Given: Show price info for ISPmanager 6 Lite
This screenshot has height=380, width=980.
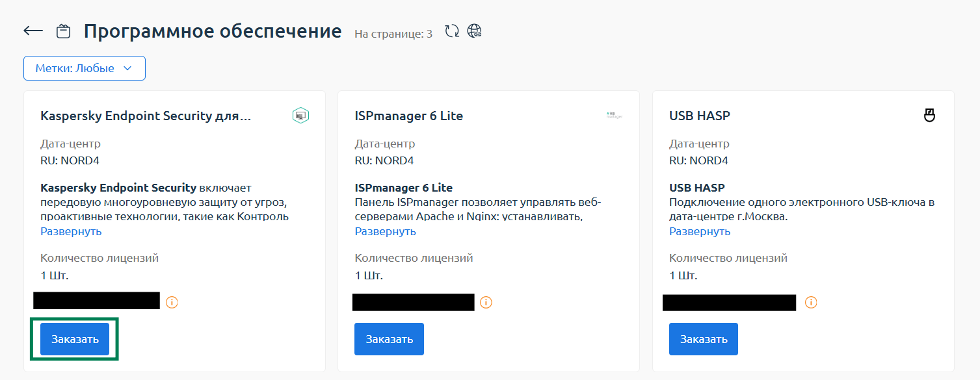Looking at the screenshot, I should point(486,302).
